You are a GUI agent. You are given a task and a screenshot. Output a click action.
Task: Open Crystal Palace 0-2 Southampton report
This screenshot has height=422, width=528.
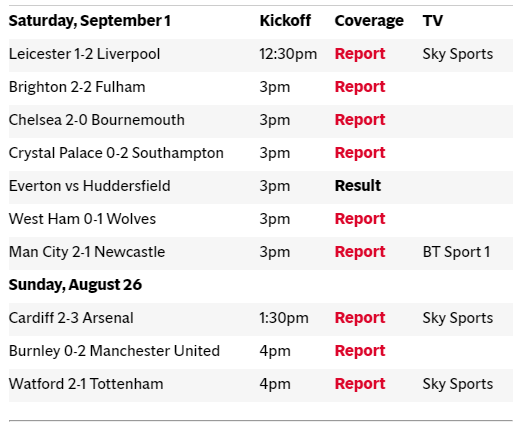pyautogui.click(x=360, y=153)
